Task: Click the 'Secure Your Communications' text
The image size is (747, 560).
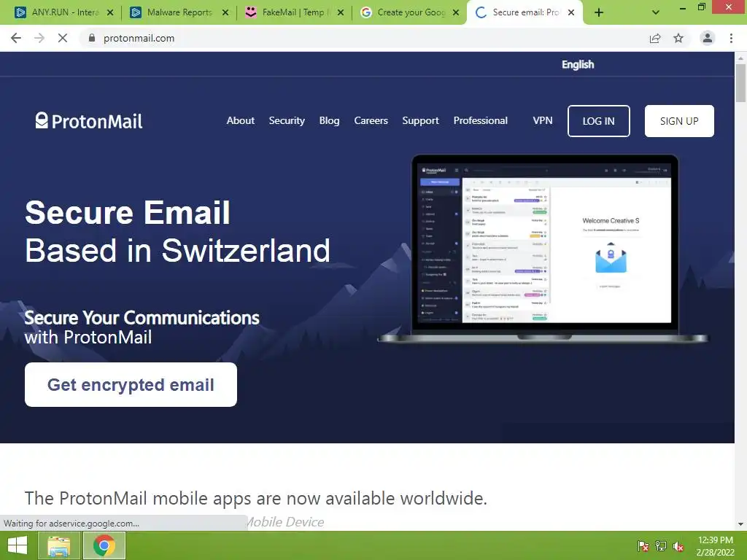Action: tap(142, 318)
